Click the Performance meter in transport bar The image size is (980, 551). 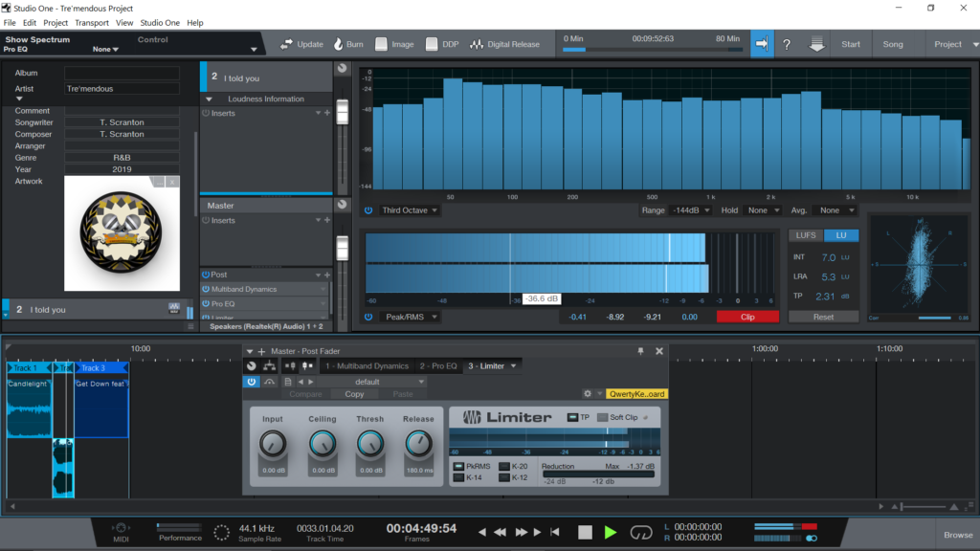coord(179,527)
